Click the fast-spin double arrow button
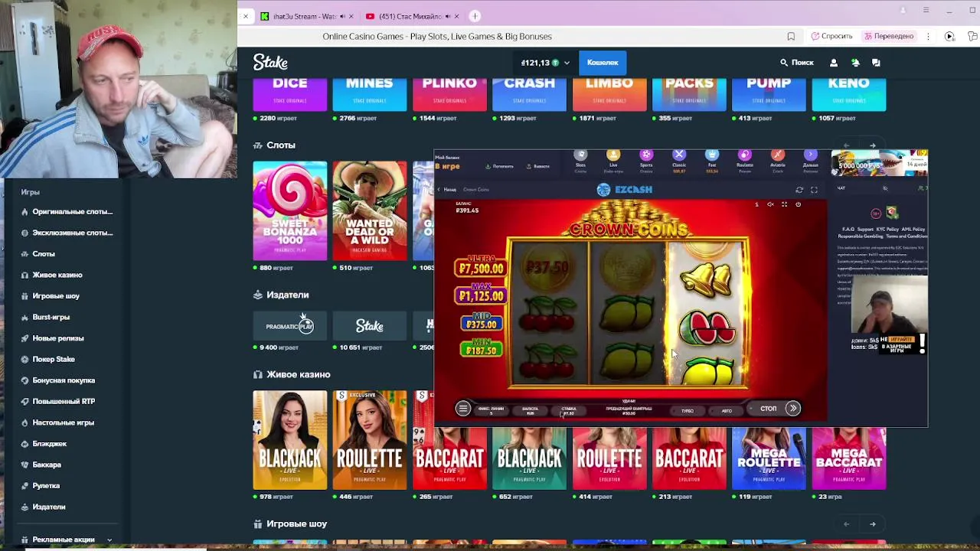980x551 pixels. [793, 409]
